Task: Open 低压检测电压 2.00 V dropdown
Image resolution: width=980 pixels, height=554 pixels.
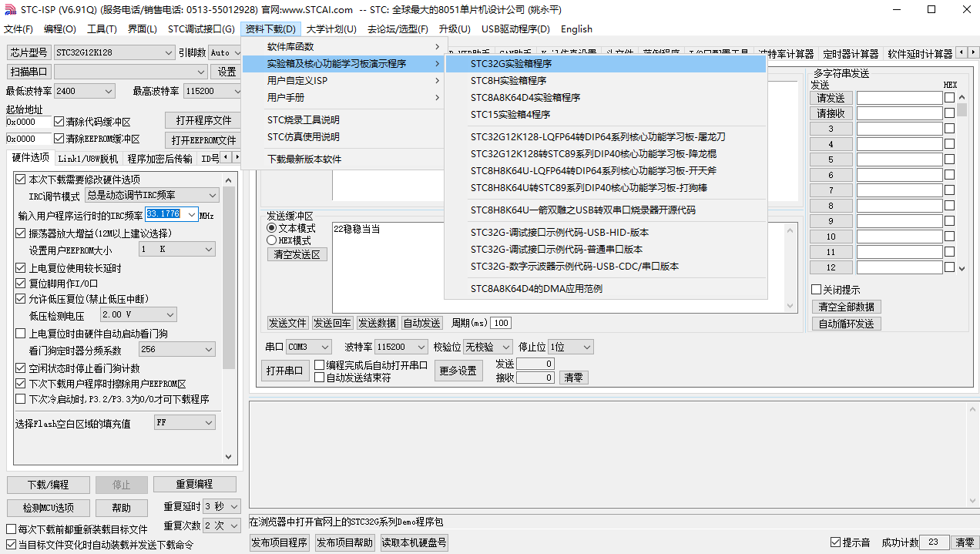Action: point(138,314)
